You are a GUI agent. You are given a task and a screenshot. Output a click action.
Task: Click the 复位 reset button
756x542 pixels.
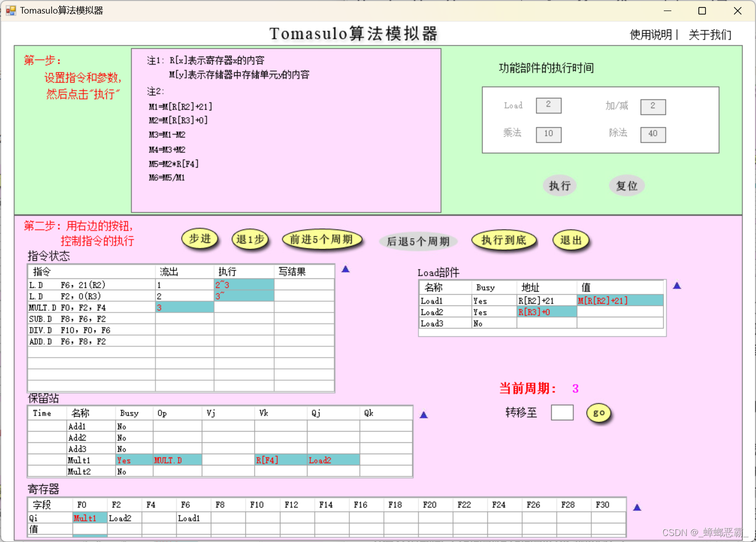click(627, 186)
